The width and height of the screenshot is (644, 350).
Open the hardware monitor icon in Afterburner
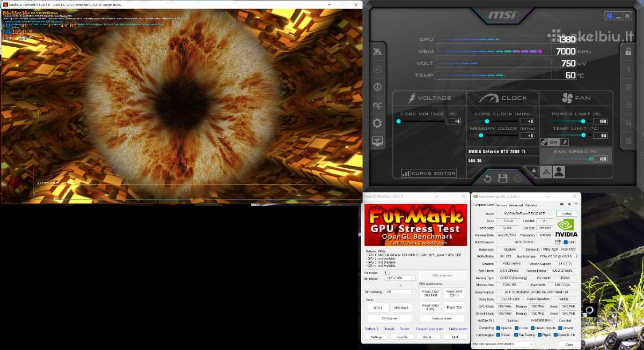click(378, 142)
